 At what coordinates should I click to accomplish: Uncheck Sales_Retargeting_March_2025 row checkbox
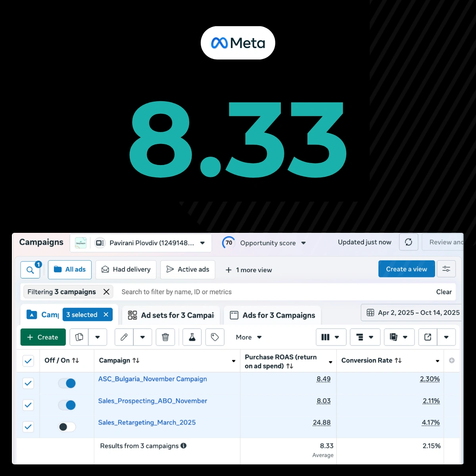[28, 427]
